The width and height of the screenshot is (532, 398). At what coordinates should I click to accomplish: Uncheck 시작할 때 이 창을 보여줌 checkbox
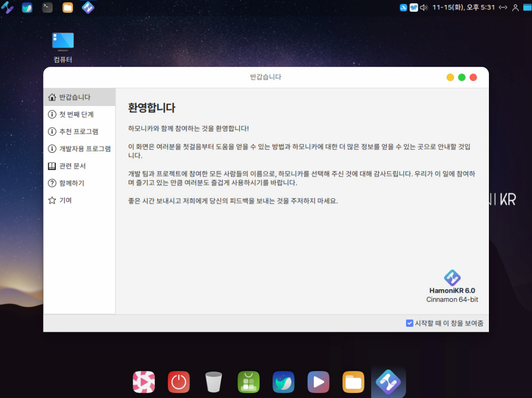tap(409, 323)
